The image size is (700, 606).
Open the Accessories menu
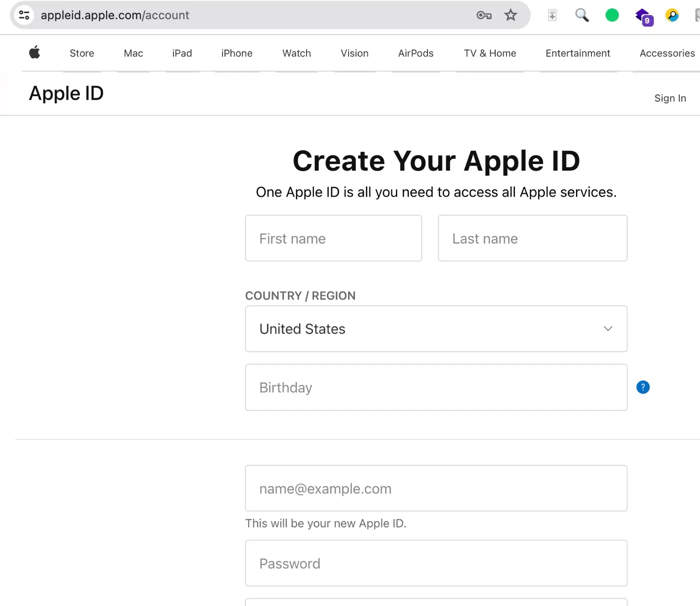667,53
